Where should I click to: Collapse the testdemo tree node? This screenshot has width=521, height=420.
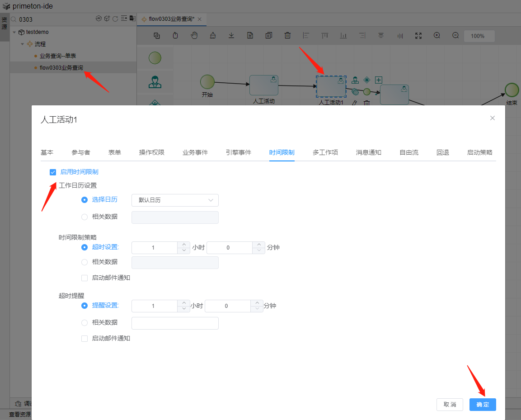[14, 32]
